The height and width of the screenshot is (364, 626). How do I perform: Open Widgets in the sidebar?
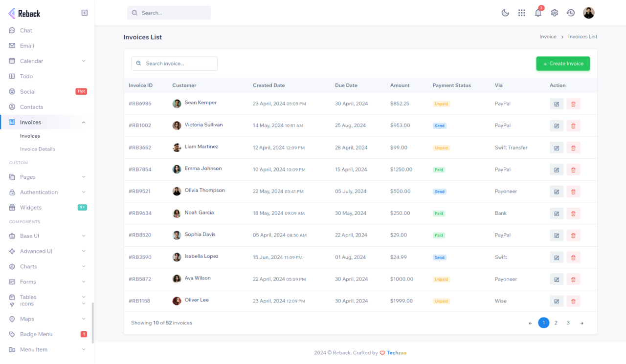point(47,208)
